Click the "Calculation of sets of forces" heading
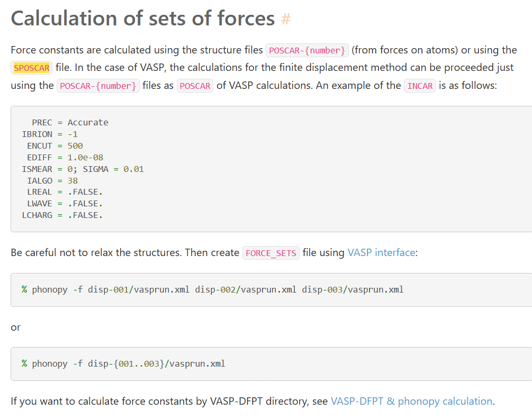The image size is (532, 419). coord(143,19)
